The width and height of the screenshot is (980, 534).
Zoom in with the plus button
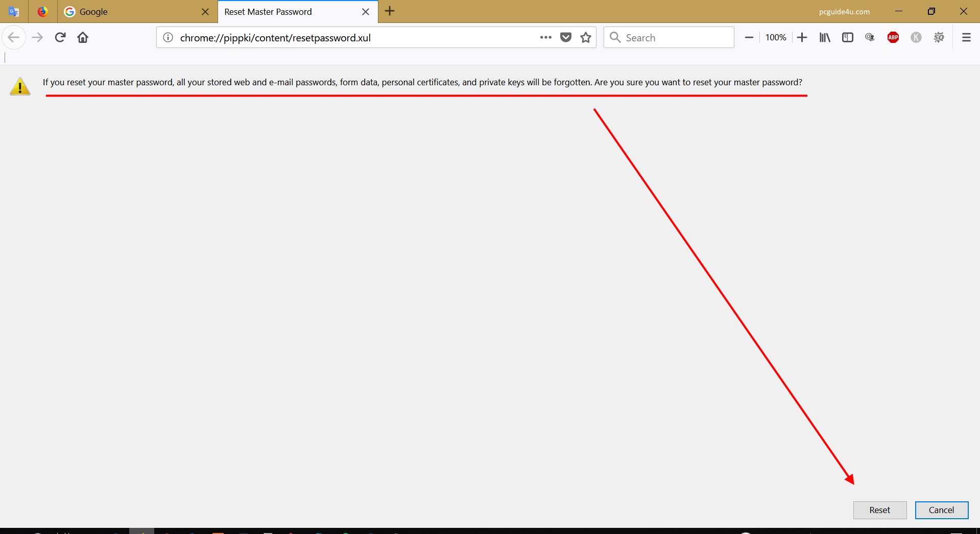(x=802, y=37)
